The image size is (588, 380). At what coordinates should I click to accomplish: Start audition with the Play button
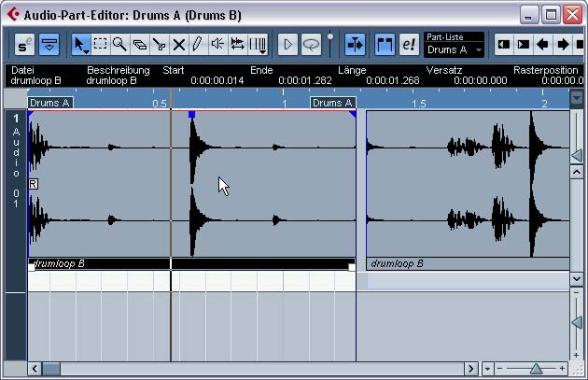pyautogui.click(x=287, y=45)
